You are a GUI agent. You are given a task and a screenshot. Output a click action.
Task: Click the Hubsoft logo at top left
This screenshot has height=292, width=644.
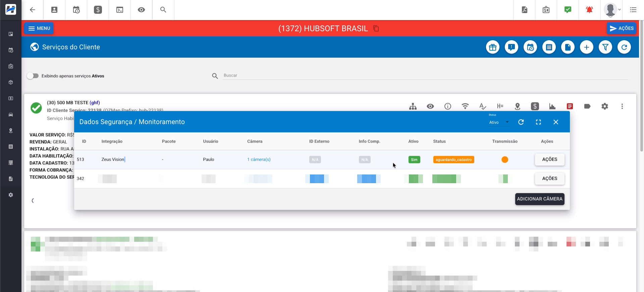pyautogui.click(x=11, y=9)
